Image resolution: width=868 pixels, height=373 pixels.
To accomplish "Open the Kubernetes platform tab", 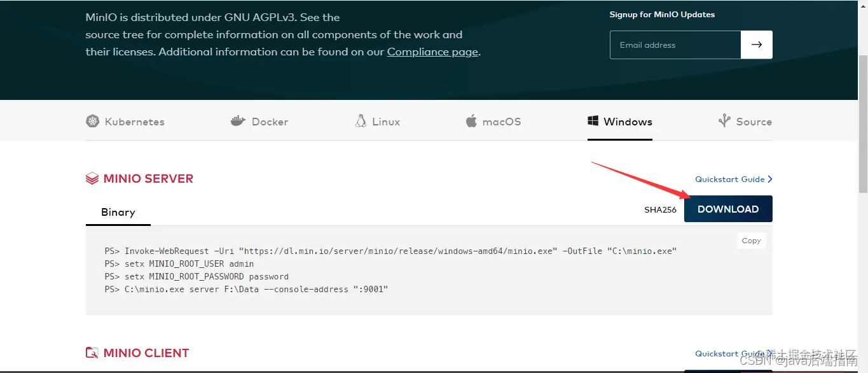I will point(125,122).
